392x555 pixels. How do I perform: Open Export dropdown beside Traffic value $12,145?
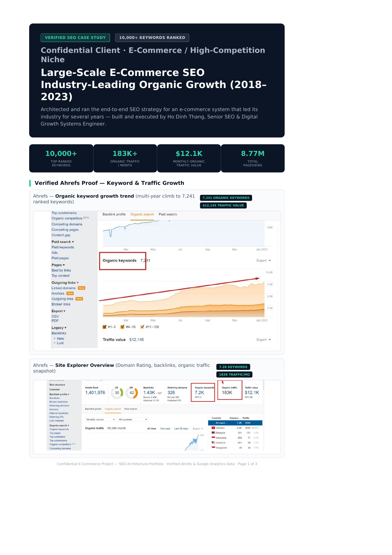point(263,340)
